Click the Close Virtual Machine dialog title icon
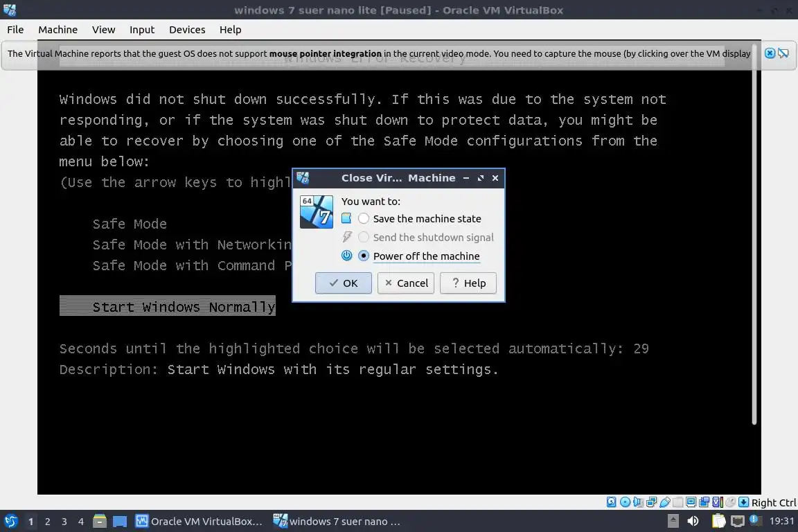Screen dimensions: 798x532 pyautogui.click(x=303, y=177)
